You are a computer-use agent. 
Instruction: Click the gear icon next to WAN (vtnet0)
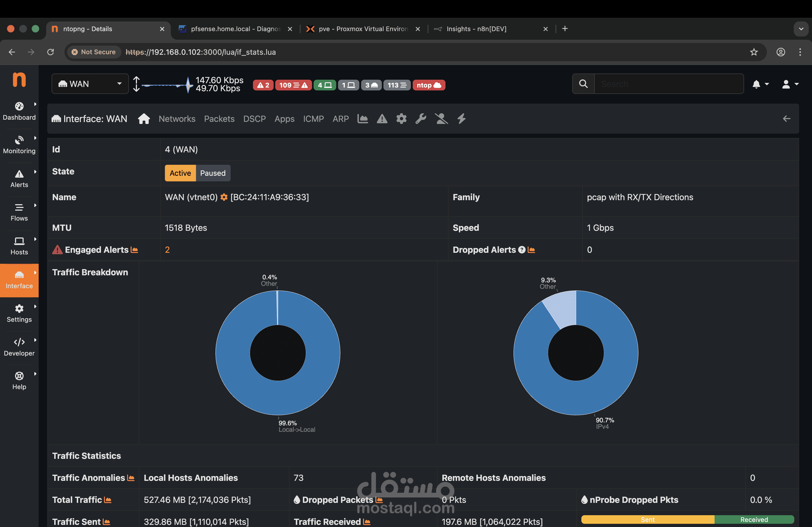pos(224,197)
